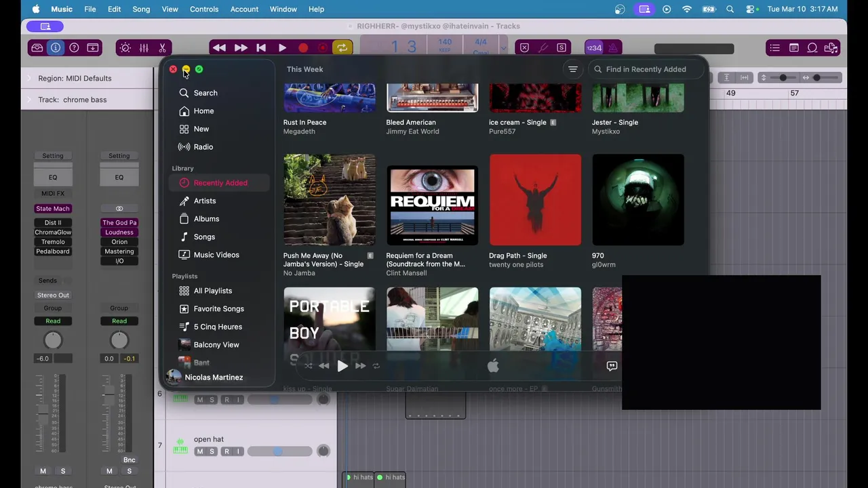Open the Account menu
Image resolution: width=868 pixels, height=488 pixels.
pyautogui.click(x=244, y=9)
